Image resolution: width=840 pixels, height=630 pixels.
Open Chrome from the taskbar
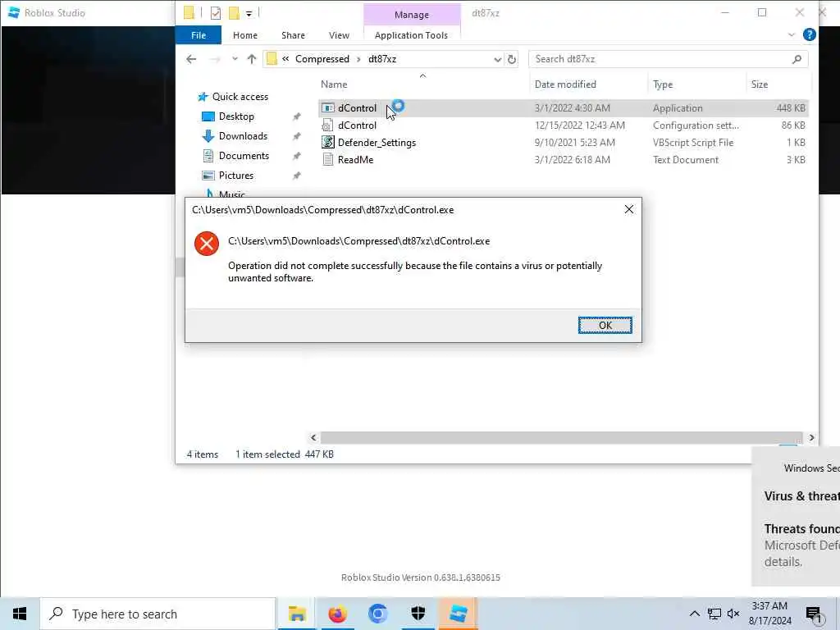click(377, 614)
